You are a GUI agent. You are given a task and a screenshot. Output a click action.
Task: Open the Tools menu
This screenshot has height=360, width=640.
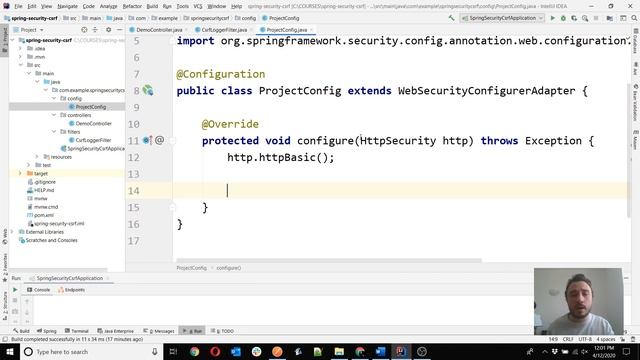click(x=182, y=7)
